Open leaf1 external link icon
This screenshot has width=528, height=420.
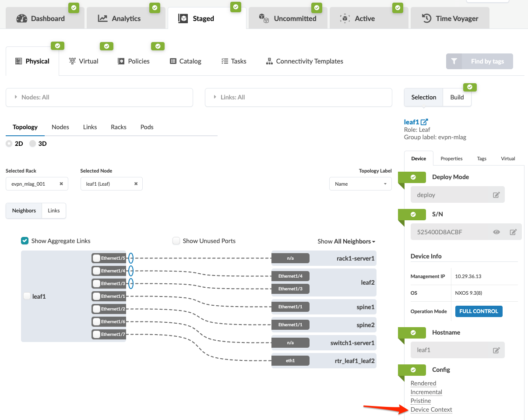pos(424,122)
